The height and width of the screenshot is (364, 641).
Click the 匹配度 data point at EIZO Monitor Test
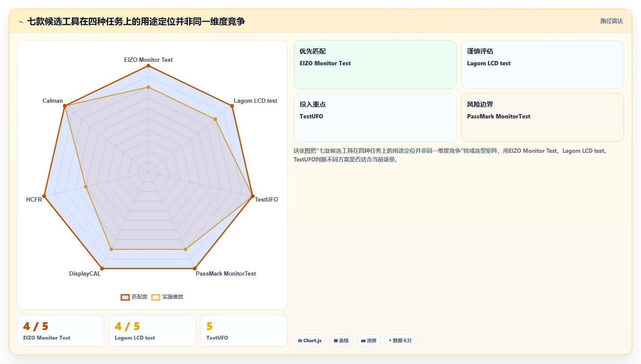(148, 65)
